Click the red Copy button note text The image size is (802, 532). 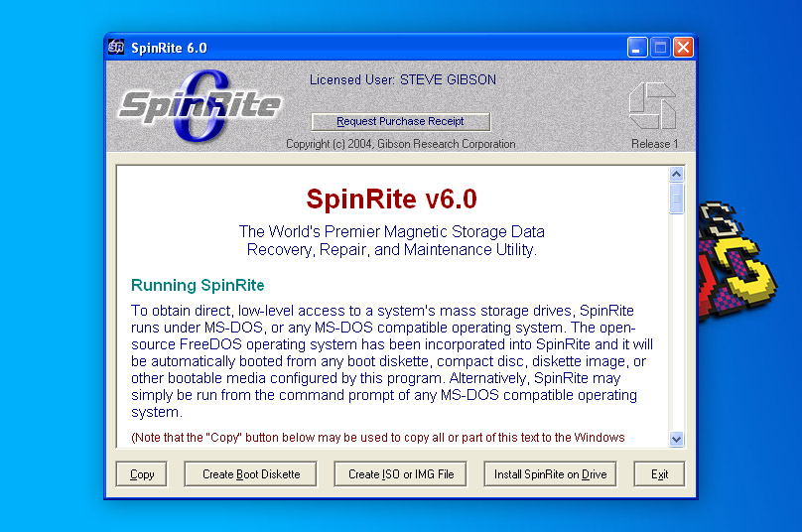[x=378, y=438]
